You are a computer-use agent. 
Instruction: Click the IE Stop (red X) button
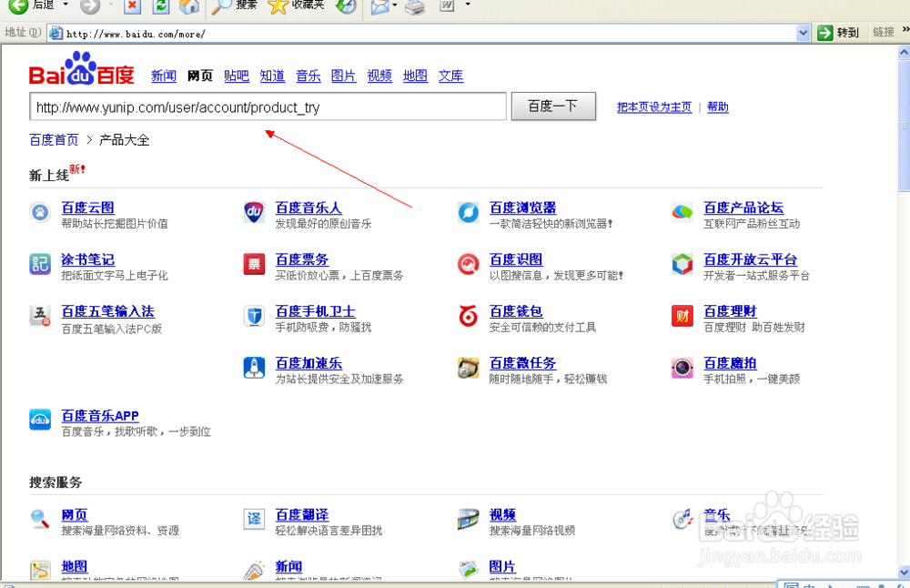click(133, 5)
